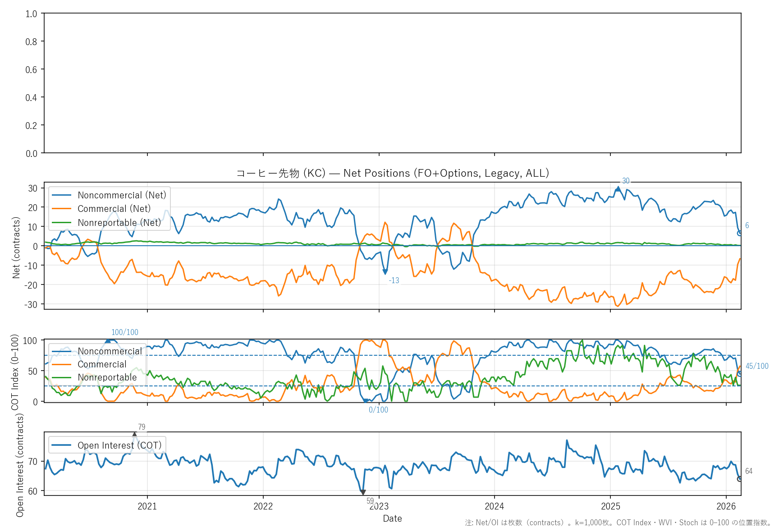
Task: Click the trough triangle marker labeled -13
Action: pos(385,272)
